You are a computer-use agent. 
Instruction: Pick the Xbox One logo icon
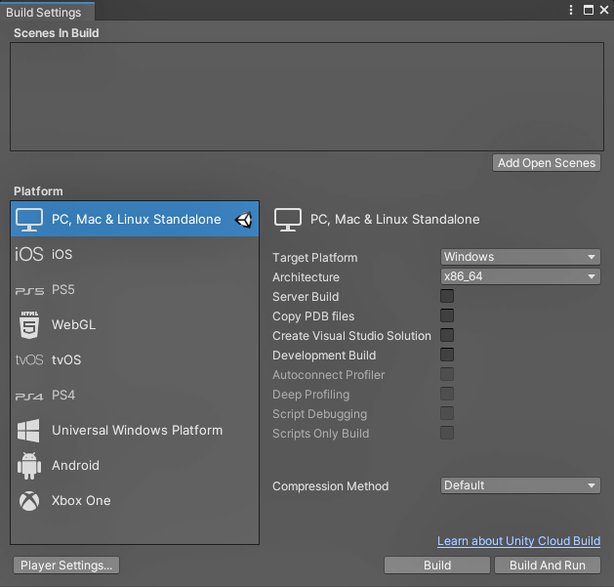[x=29, y=501]
